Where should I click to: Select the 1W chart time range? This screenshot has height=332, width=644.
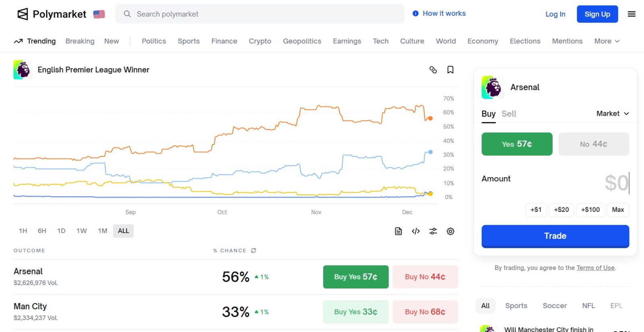point(82,231)
